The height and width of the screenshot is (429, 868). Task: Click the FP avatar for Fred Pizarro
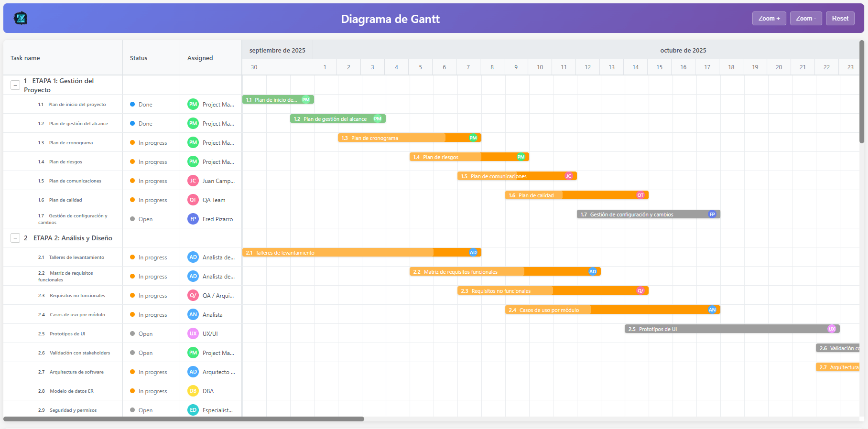(x=193, y=219)
